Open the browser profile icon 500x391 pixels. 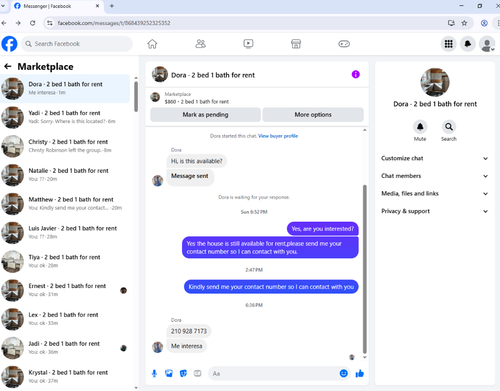point(484,23)
